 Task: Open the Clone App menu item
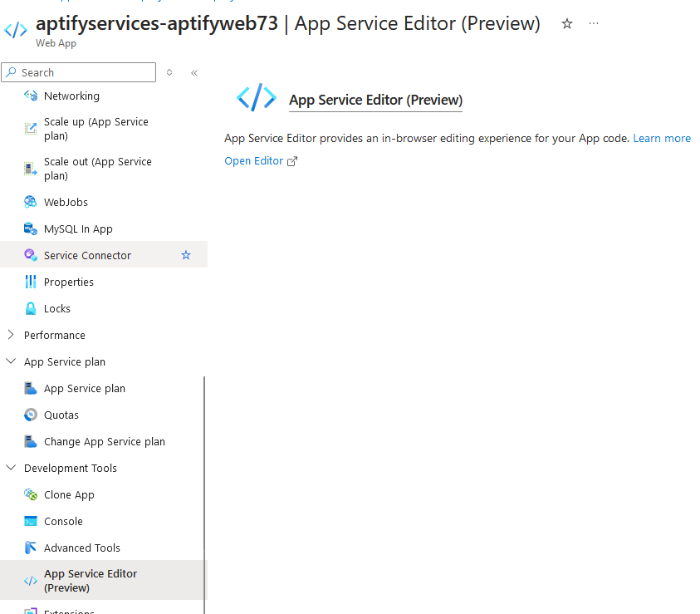(x=69, y=494)
